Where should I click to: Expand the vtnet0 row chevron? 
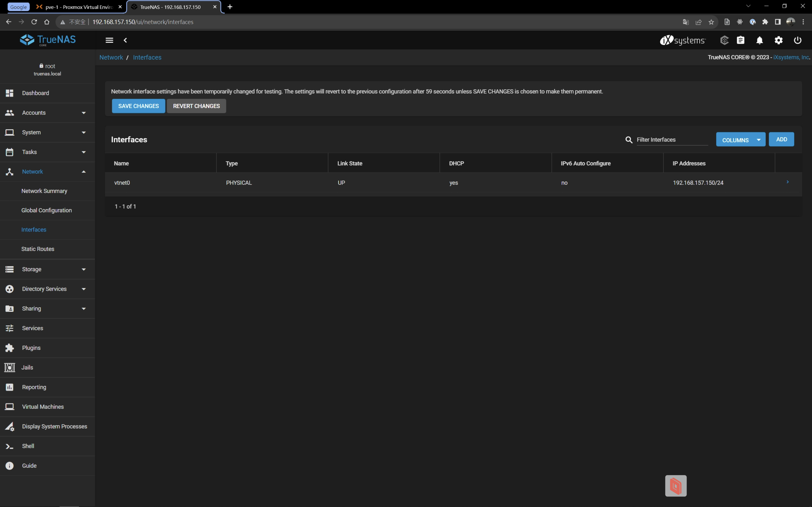788,182
